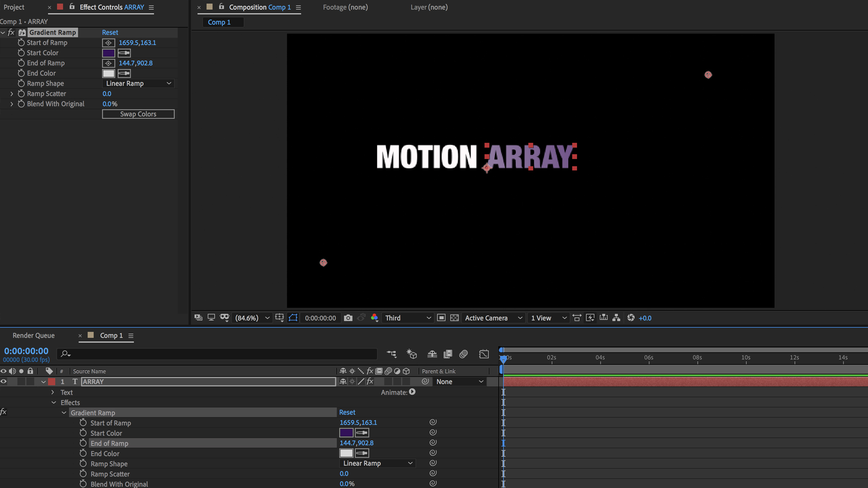
Task: Open the Parent & Link None dropdown
Action: [459, 381]
